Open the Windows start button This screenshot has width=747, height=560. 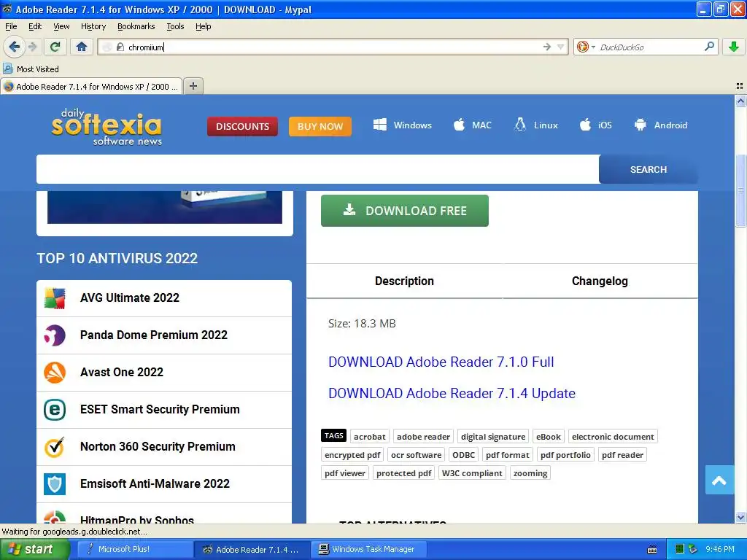35,549
